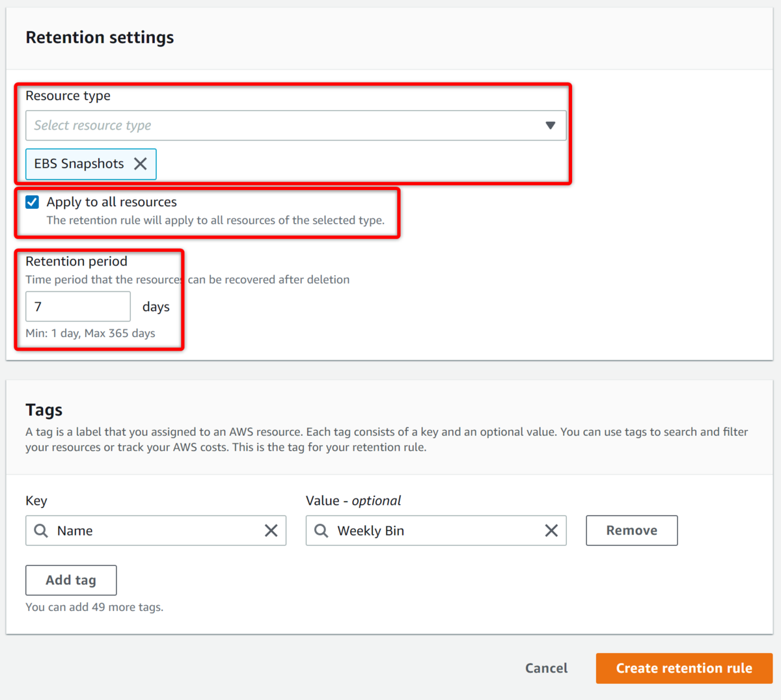
Task: Open the 'Select resource type' placeholder field
Action: [260, 126]
